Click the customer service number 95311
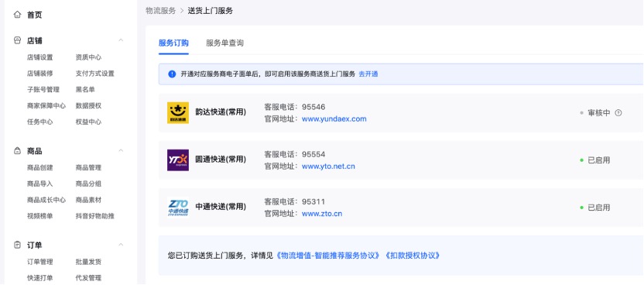 tap(313, 201)
